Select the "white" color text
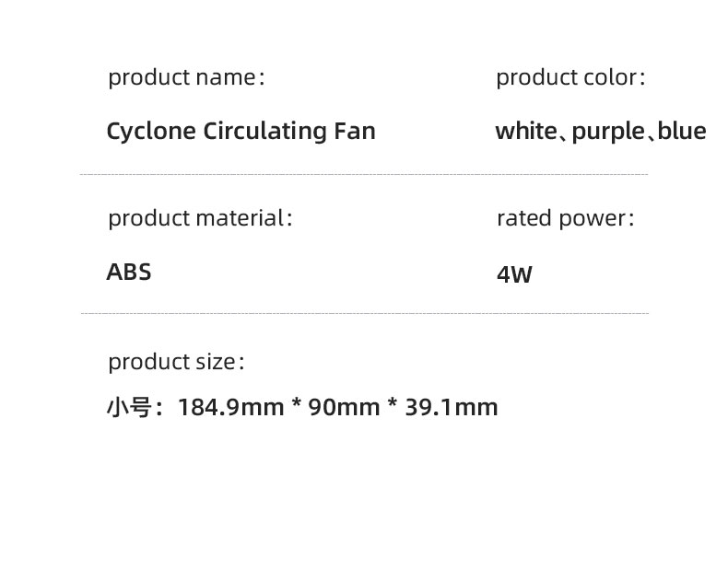 click(526, 132)
